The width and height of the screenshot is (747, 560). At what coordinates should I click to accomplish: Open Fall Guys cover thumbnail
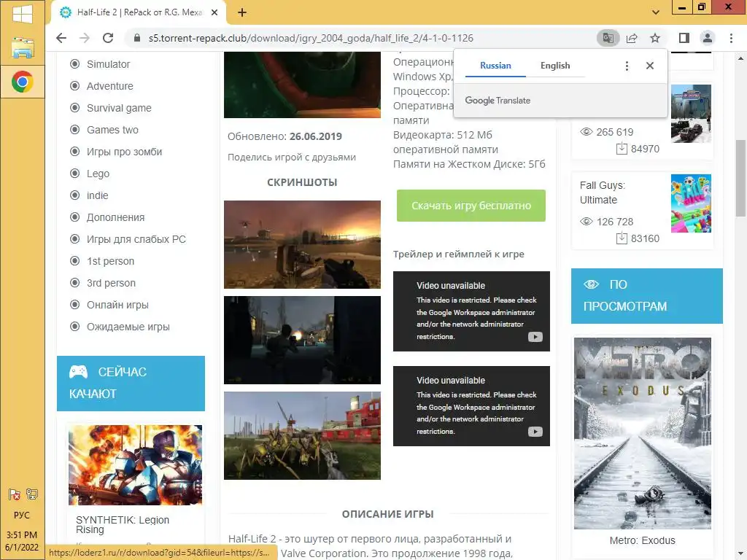(x=691, y=203)
